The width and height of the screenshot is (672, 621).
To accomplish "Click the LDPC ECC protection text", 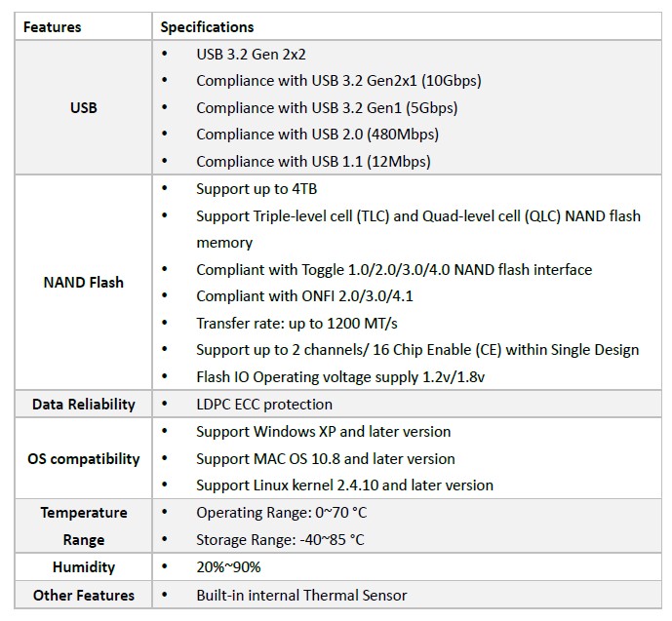I will 264,404.
